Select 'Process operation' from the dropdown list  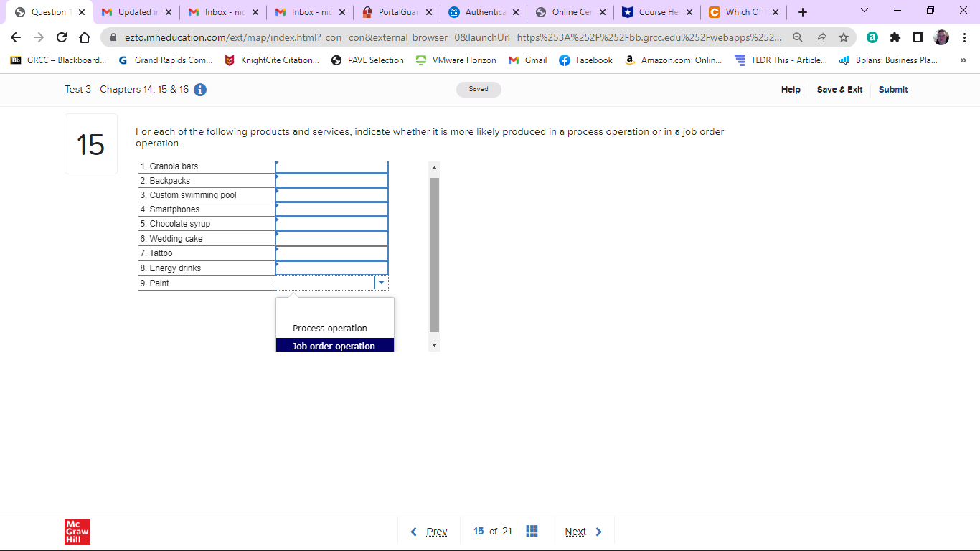(x=330, y=328)
